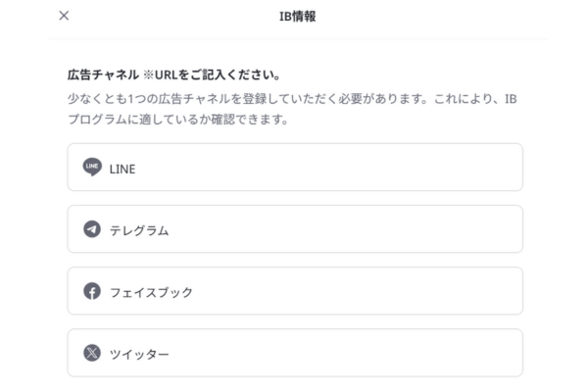
Task: Click the LINE speech bubble icon
Action: coord(92,167)
